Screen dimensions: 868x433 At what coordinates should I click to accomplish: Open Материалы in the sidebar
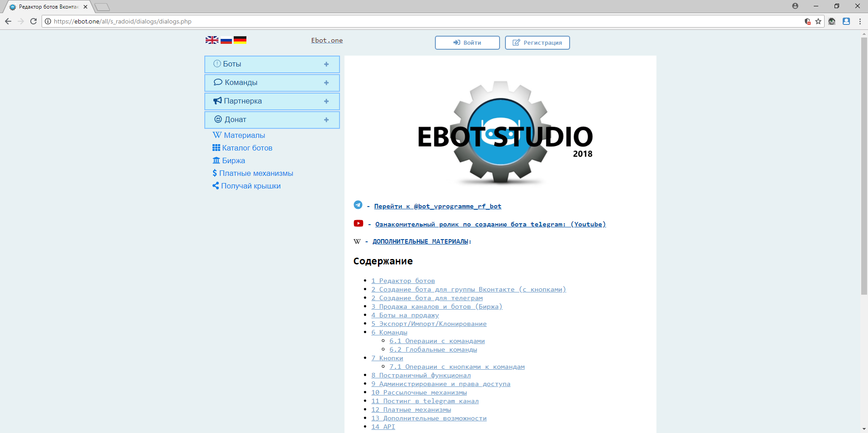click(239, 135)
